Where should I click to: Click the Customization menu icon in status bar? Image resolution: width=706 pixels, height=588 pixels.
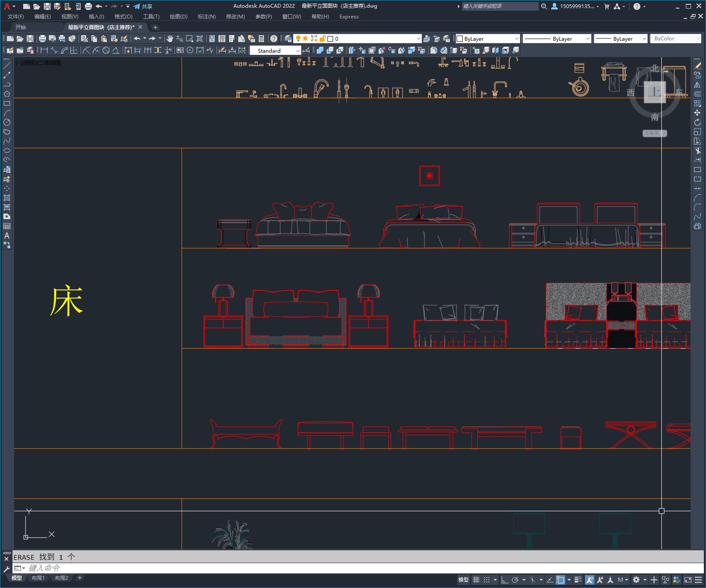(x=698, y=580)
